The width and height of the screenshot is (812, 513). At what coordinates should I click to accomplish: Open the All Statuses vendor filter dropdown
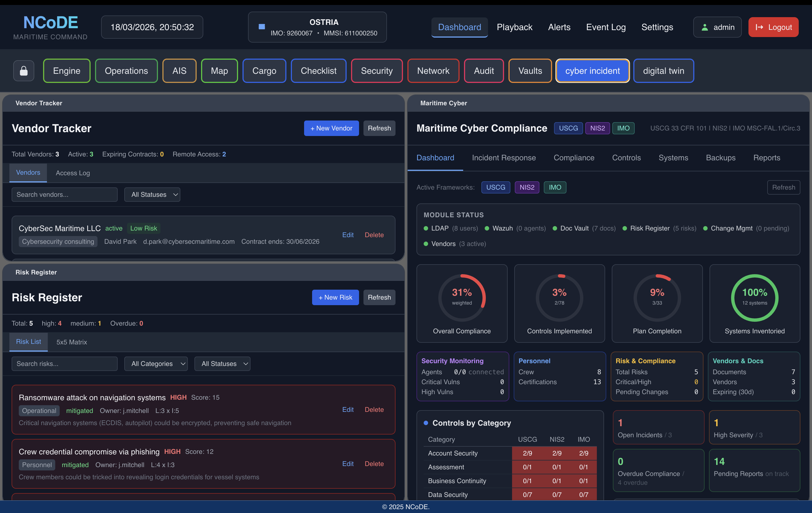152,194
